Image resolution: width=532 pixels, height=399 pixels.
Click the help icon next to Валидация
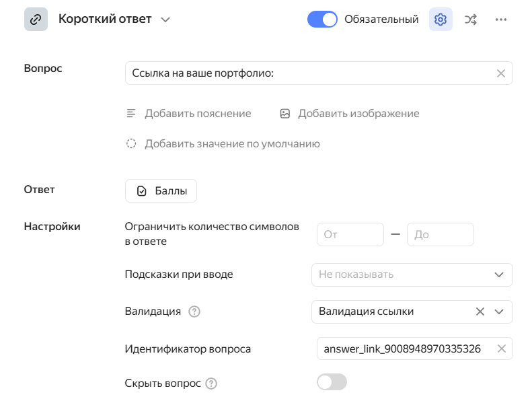pos(195,312)
